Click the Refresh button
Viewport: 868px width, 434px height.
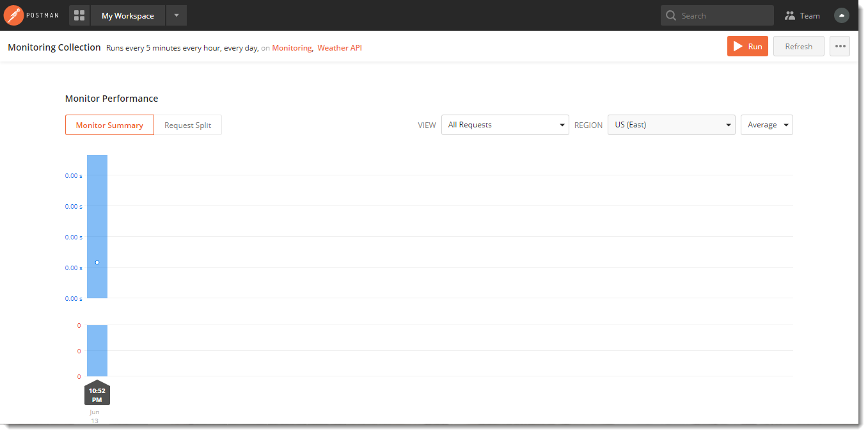coord(798,46)
